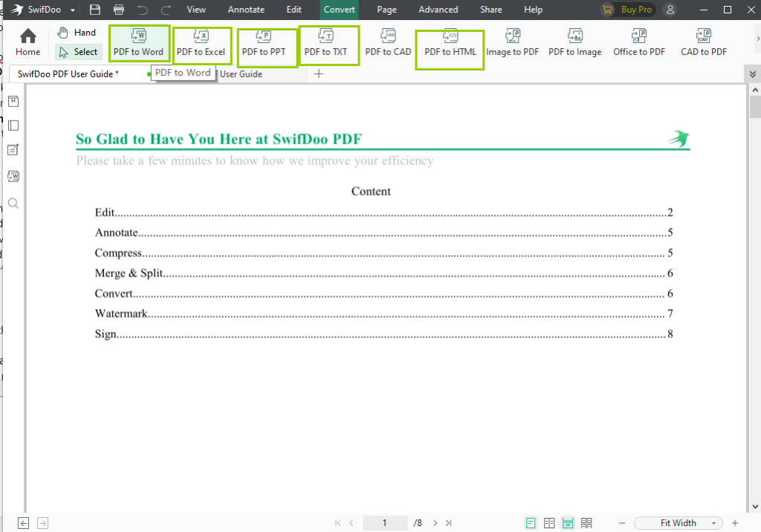Open the Page menu
Viewport: 761px width, 532px height.
pyautogui.click(x=386, y=10)
